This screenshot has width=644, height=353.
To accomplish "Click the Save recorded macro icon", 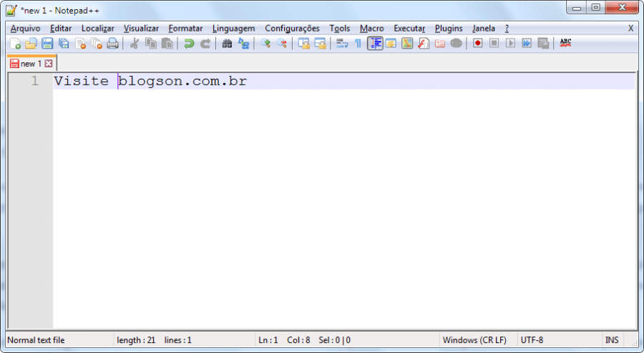I will click(x=543, y=43).
